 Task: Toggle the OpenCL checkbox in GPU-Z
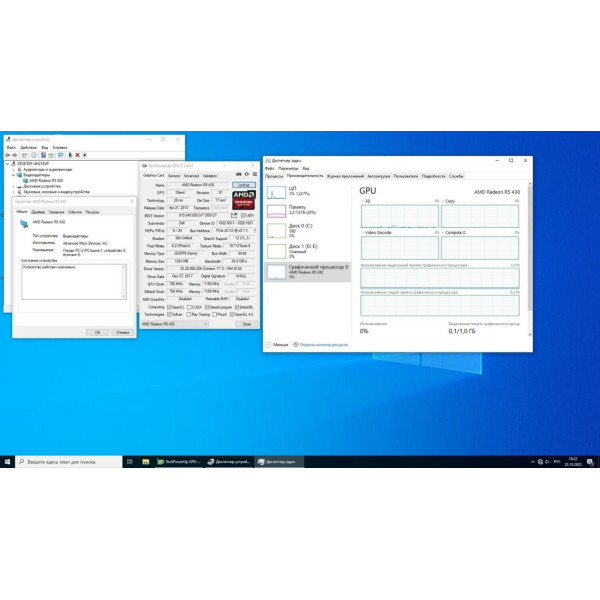click(x=169, y=307)
